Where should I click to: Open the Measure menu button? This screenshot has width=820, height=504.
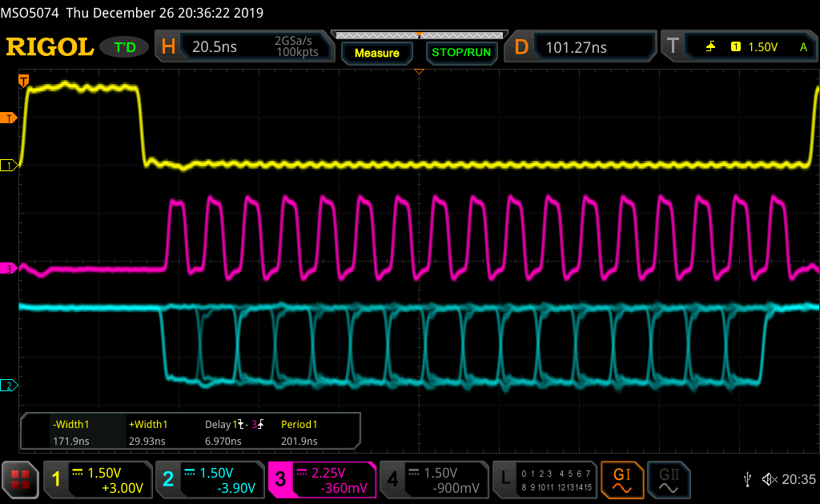(x=377, y=53)
